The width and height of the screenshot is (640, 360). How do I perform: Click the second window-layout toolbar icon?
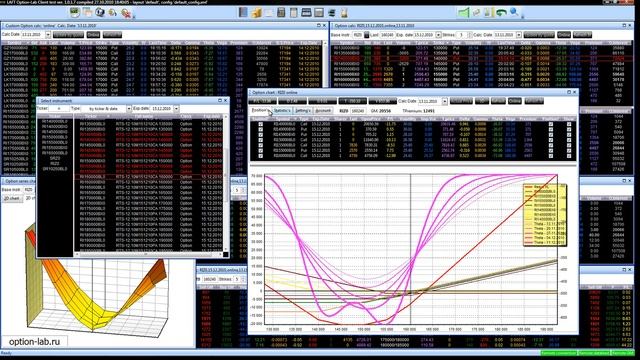click(x=319, y=13)
